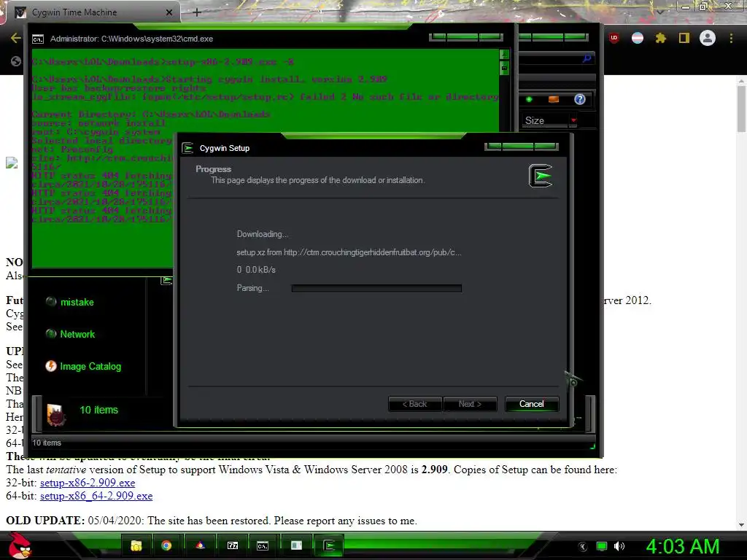Click the webpage vertical scrollbar thumb

coord(741,109)
